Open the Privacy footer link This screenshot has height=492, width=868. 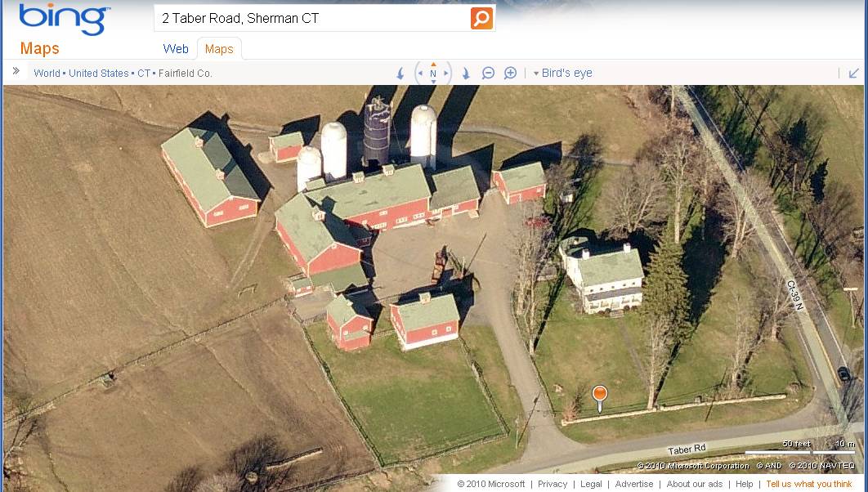(x=553, y=484)
